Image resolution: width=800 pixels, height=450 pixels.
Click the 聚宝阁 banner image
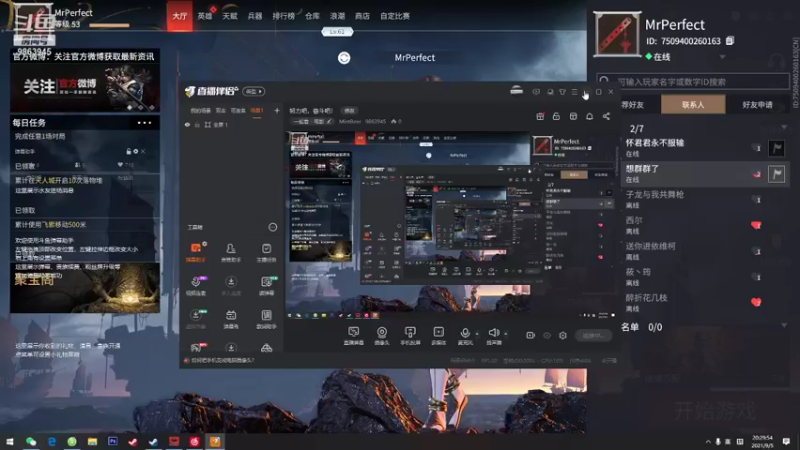point(85,287)
